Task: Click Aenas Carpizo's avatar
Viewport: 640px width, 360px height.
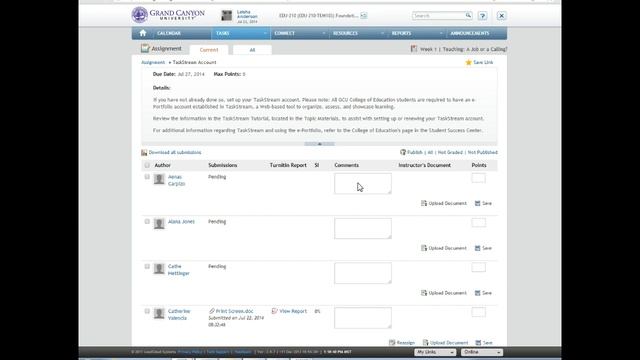Action: pyautogui.click(x=159, y=179)
